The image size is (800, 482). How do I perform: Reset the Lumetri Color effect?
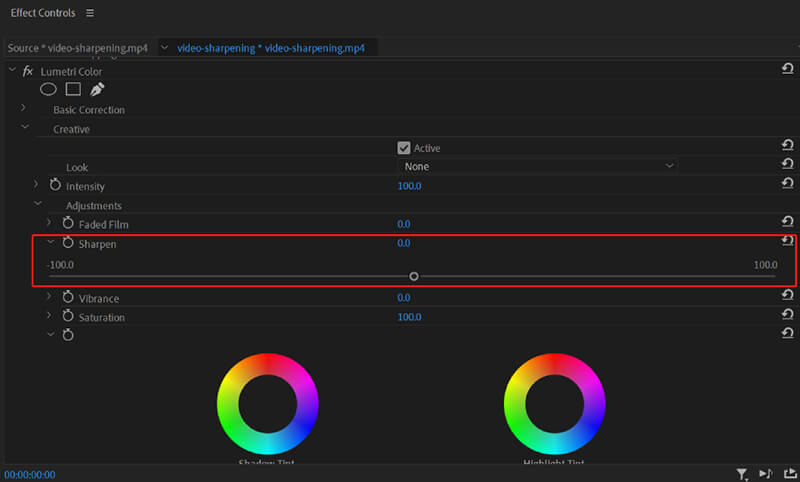coord(787,68)
